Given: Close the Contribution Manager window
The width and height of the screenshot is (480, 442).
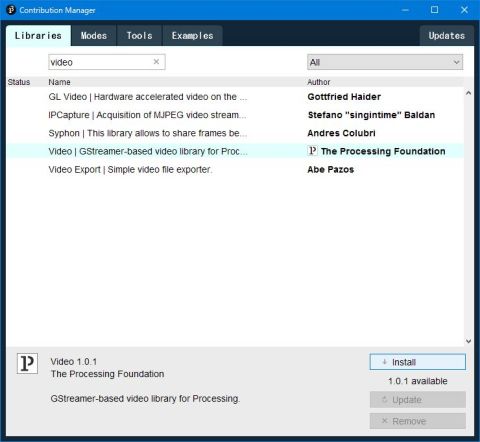Looking at the screenshot, I should pyautogui.click(x=464, y=10).
